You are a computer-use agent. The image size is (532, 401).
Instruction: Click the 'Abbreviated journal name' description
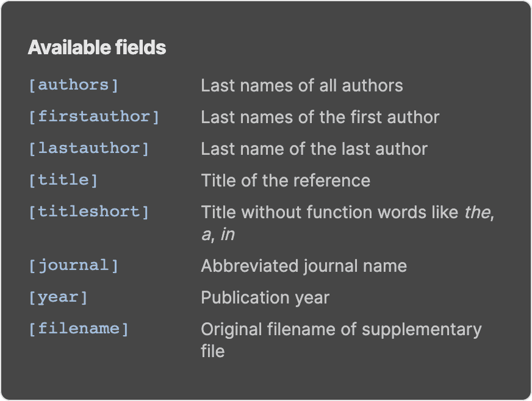pos(304,266)
